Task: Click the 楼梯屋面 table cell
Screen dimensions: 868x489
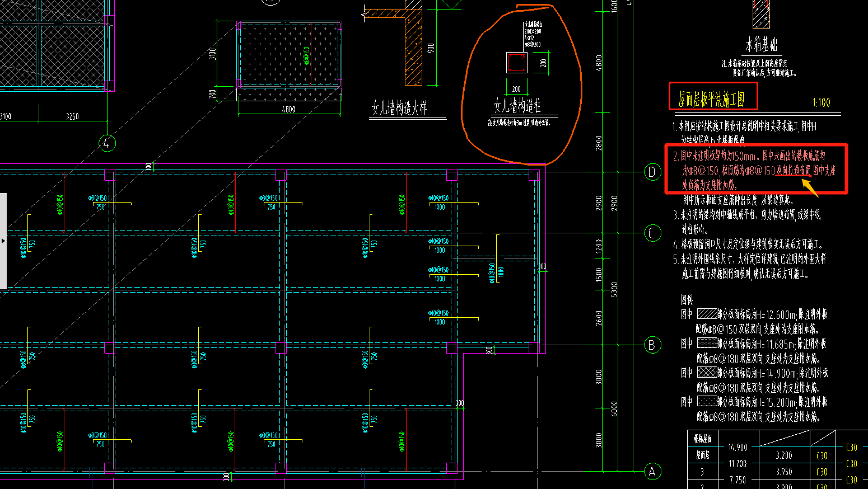Action: coord(703,439)
